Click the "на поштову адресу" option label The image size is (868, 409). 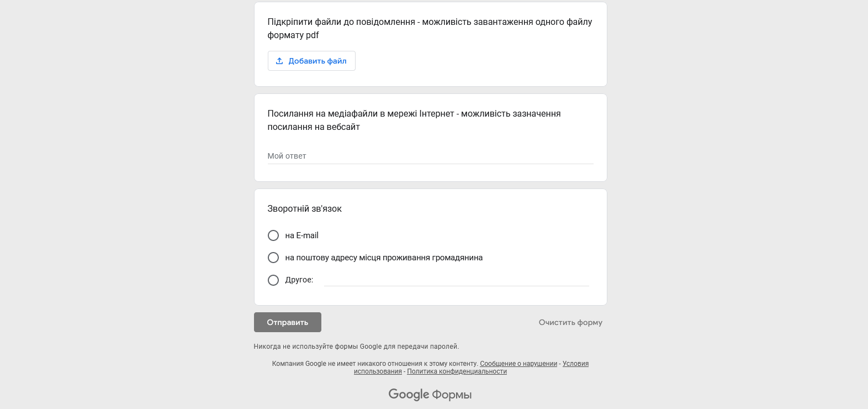point(384,258)
